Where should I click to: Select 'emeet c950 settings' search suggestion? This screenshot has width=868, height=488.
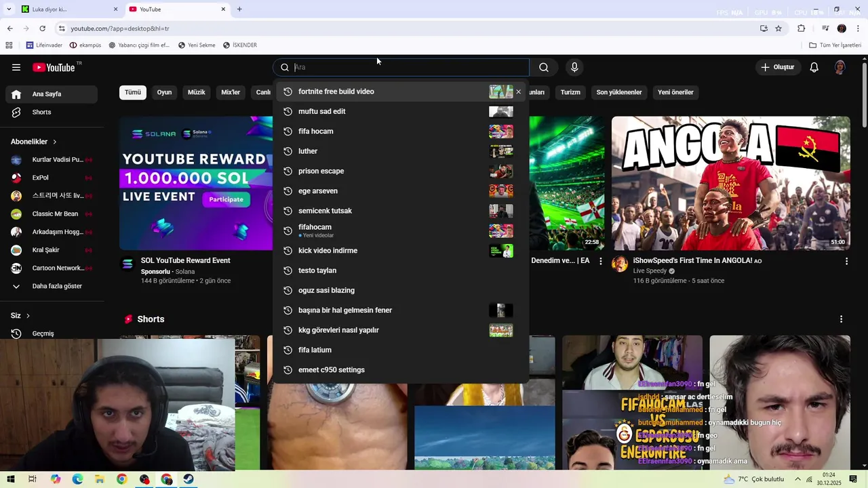click(x=400, y=370)
